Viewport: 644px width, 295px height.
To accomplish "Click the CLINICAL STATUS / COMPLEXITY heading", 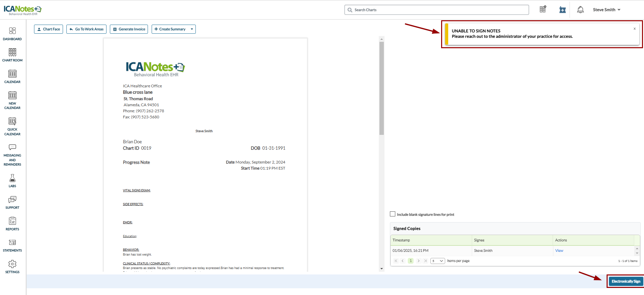I will [x=146, y=264].
